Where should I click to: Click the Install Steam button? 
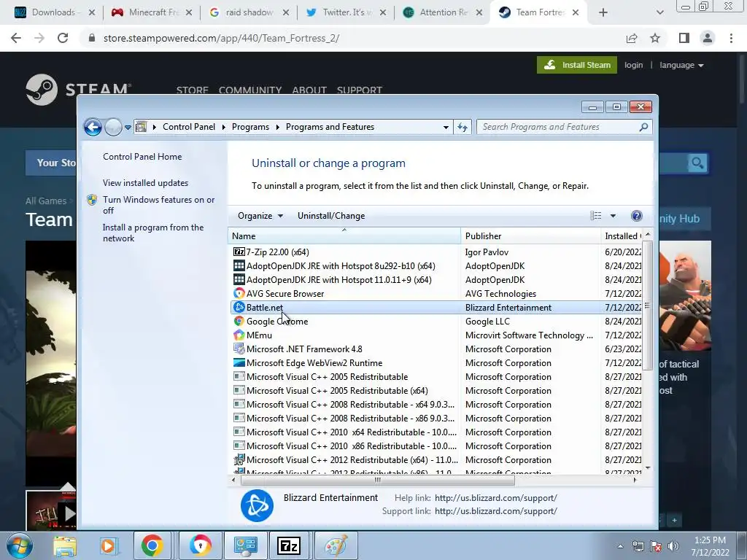(x=577, y=65)
